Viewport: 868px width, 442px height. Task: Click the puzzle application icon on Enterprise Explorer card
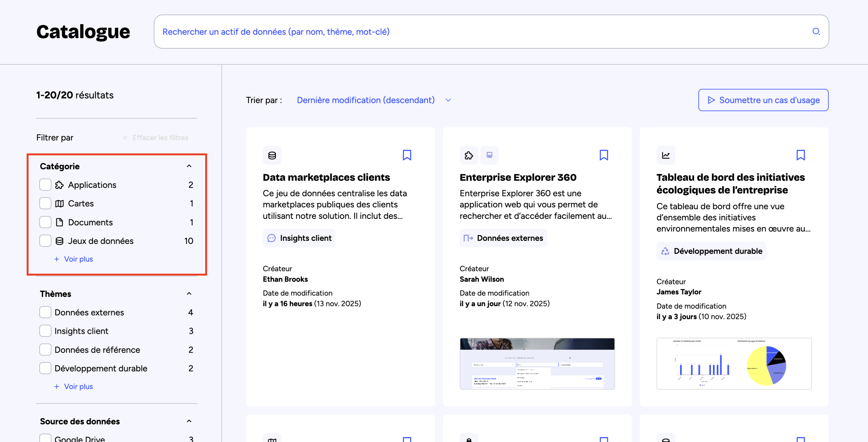(469, 155)
